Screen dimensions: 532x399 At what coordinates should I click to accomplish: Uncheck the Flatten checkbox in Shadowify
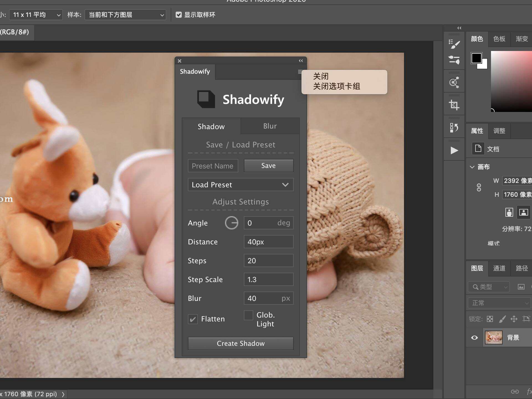click(193, 319)
